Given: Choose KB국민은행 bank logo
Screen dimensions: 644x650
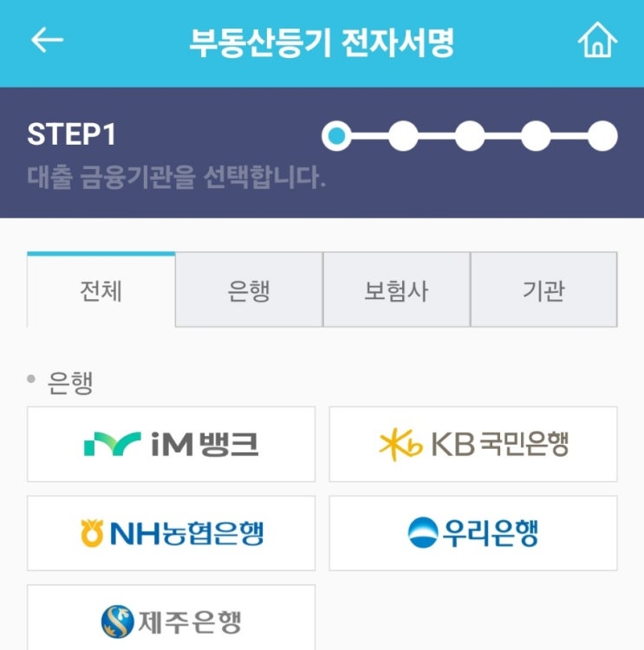Looking at the screenshot, I should (x=473, y=444).
